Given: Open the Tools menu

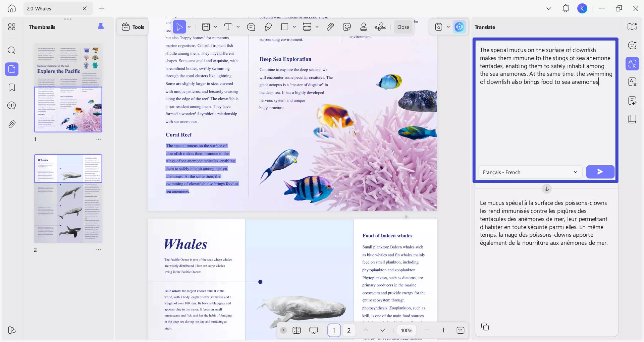Looking at the screenshot, I should coord(133,27).
